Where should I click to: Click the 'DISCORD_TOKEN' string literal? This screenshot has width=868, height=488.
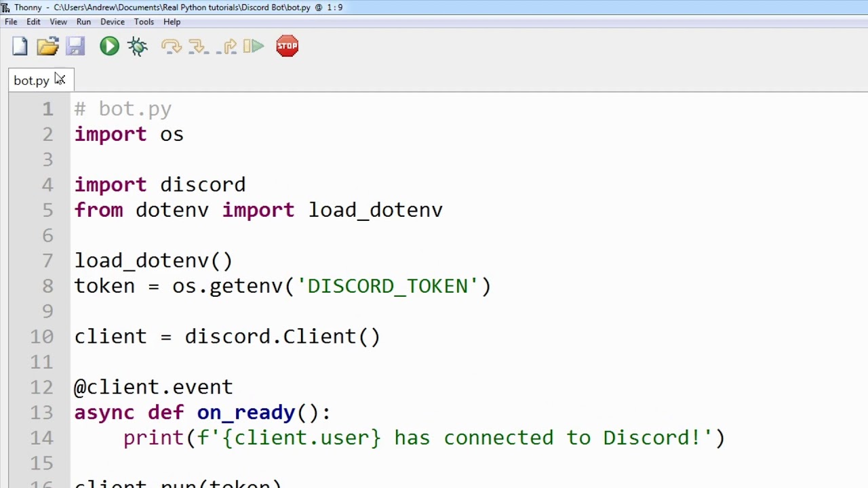point(387,286)
